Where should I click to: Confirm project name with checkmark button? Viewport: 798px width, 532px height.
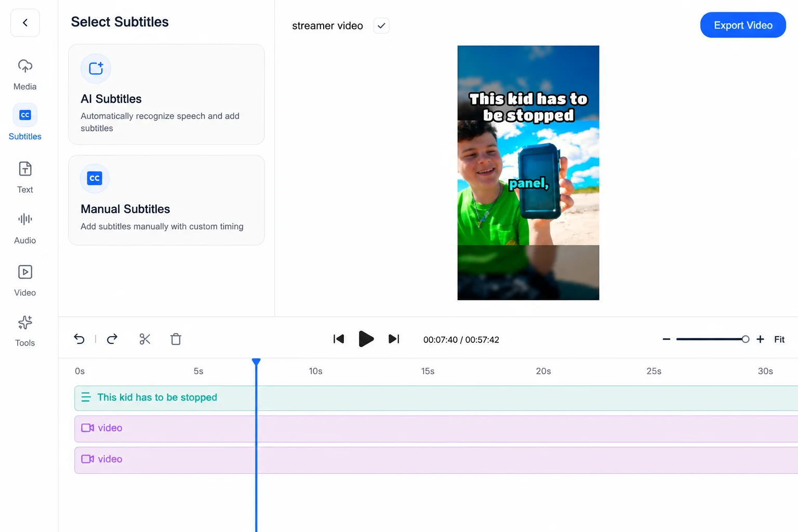click(381, 25)
